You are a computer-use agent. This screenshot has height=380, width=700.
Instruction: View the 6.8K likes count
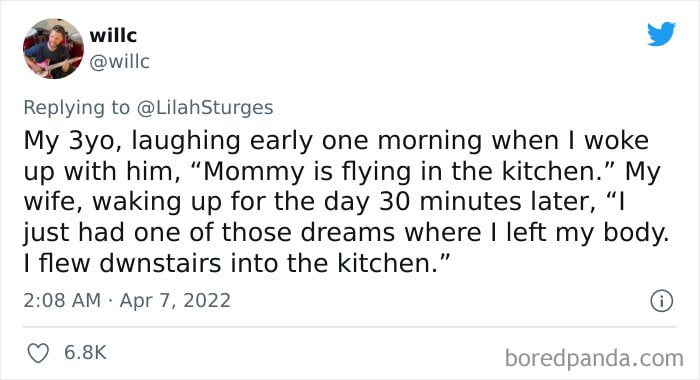(x=85, y=353)
